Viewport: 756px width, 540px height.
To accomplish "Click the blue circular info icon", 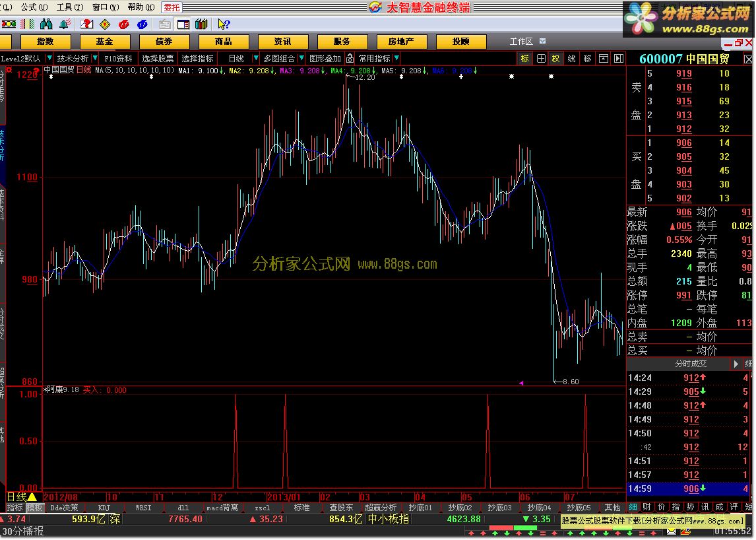I will point(142,24).
